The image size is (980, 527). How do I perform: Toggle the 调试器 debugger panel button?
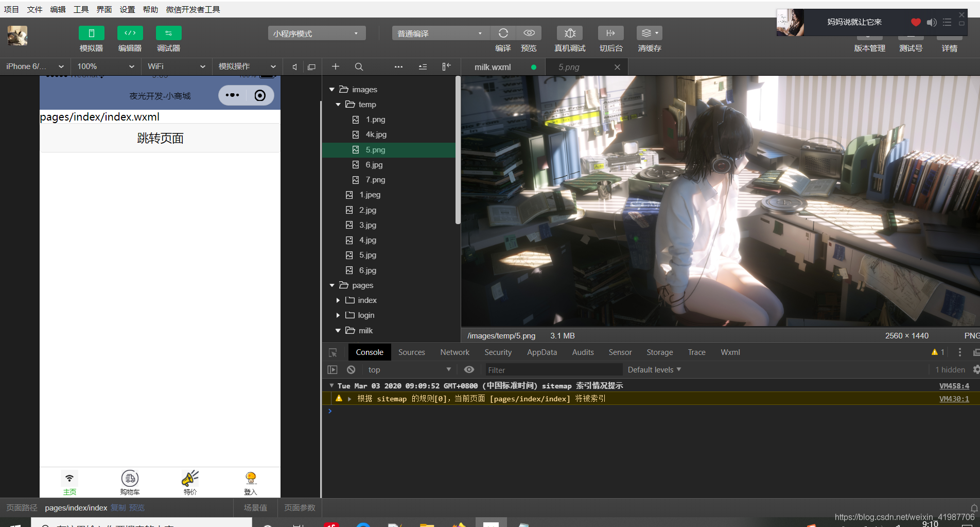pos(168,33)
